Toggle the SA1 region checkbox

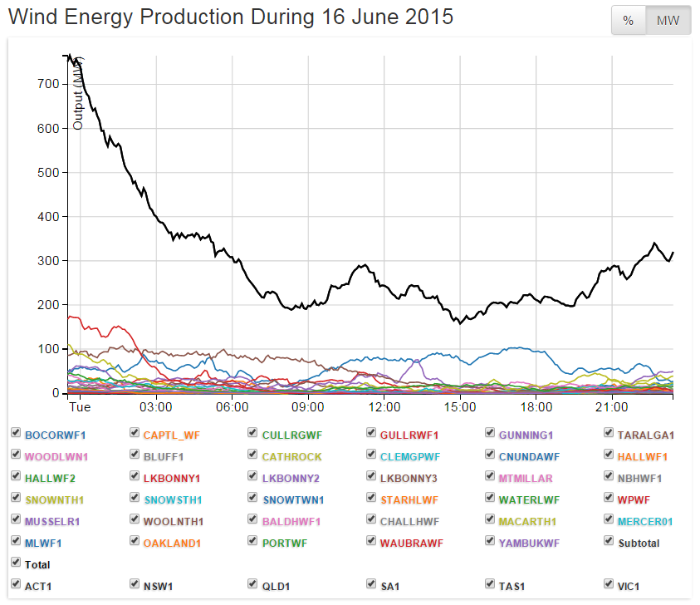pos(372,585)
